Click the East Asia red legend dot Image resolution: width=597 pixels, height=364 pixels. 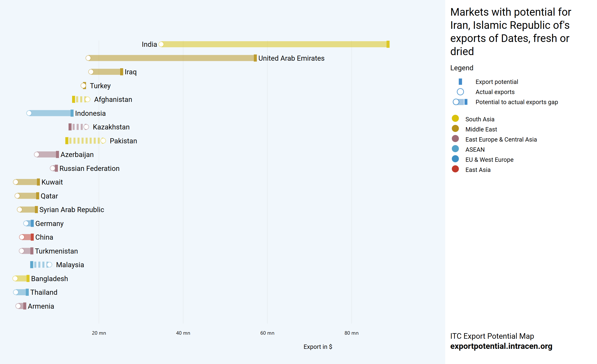[455, 169]
